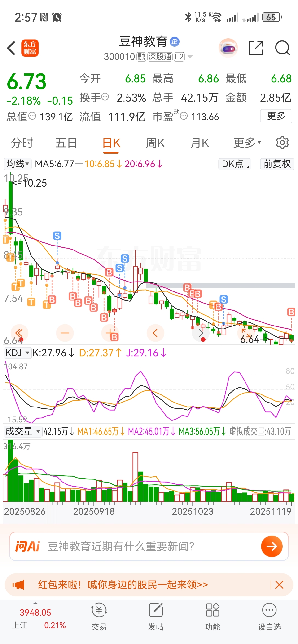This screenshot has width=298, height=644.
Task: Open KDJ indicator dropdown
Action: coord(18,353)
